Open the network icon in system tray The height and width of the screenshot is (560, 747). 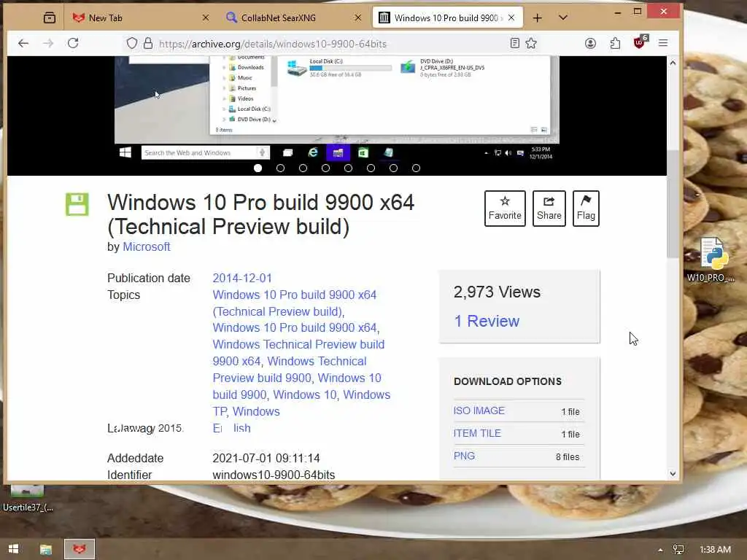[x=678, y=550]
